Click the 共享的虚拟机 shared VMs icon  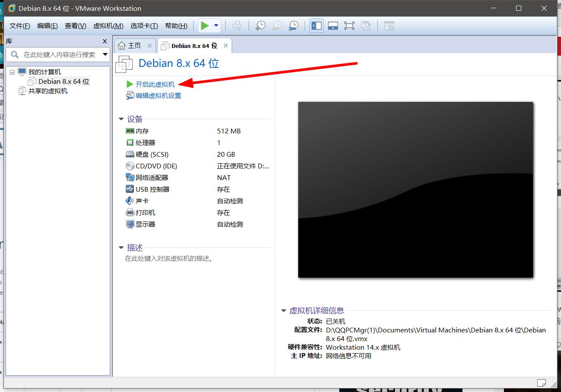pyautogui.click(x=22, y=91)
